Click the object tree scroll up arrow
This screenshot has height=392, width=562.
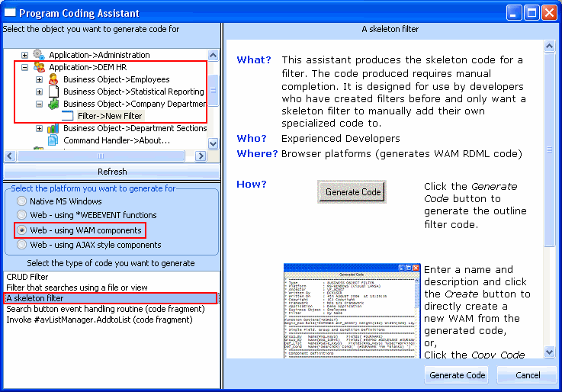pos(214,55)
